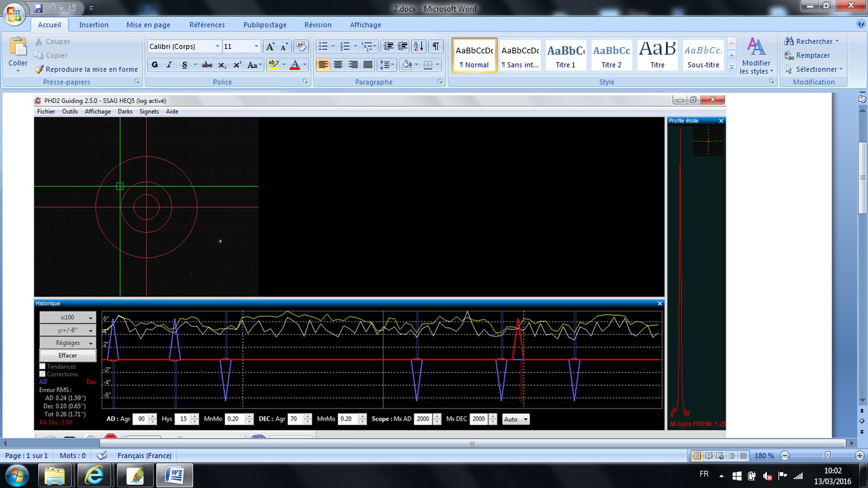Open the Calibri font name dropdown

click(x=217, y=46)
